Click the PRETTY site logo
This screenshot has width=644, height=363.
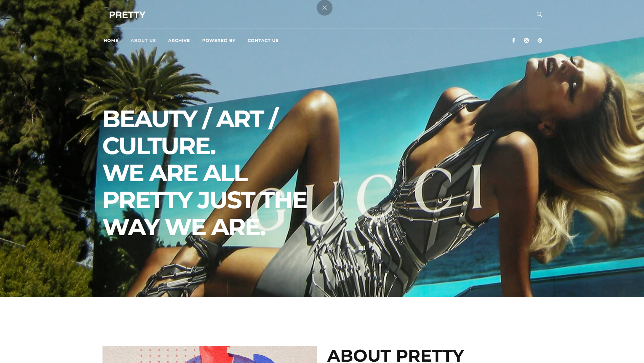tap(127, 15)
